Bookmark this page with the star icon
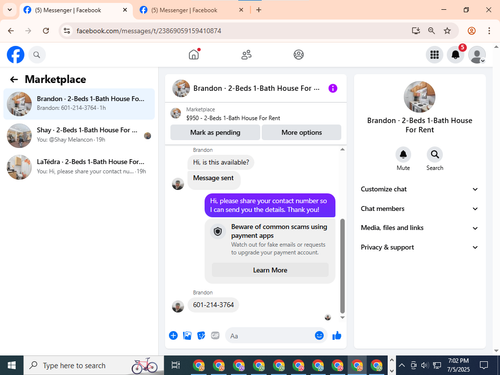Screen dimensions: 500x375 coord(447,31)
